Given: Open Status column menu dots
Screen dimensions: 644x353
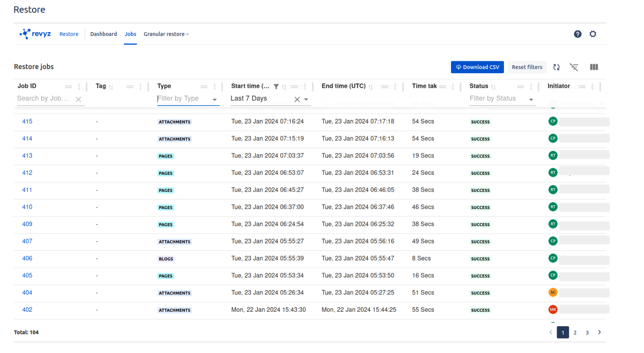Looking at the screenshot, I should coord(531,87).
